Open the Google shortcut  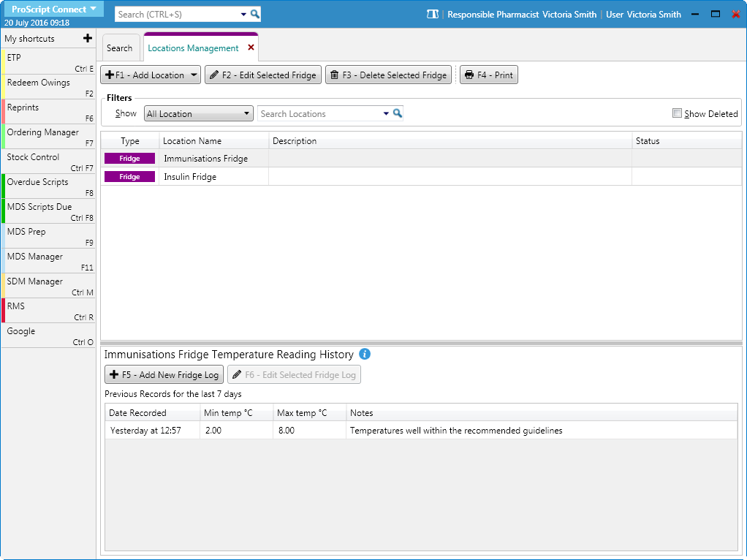pos(48,335)
